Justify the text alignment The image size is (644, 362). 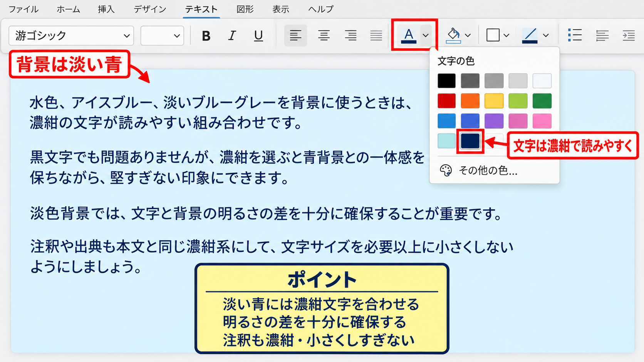point(376,36)
